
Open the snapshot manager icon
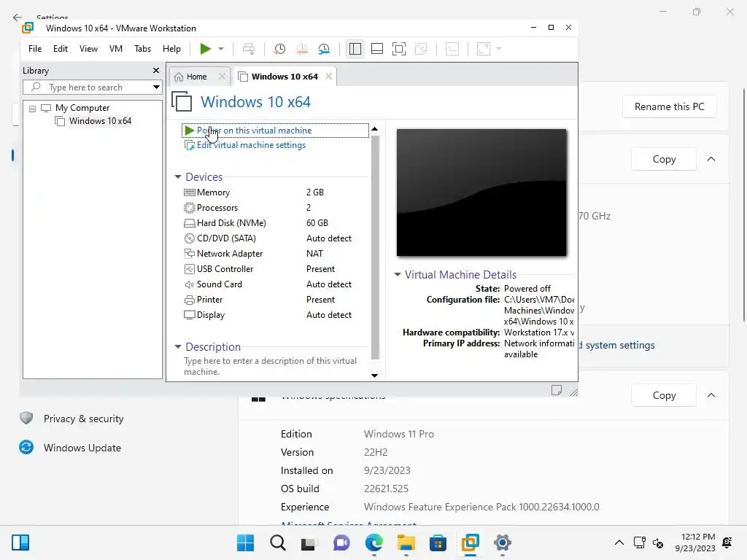tap(324, 49)
